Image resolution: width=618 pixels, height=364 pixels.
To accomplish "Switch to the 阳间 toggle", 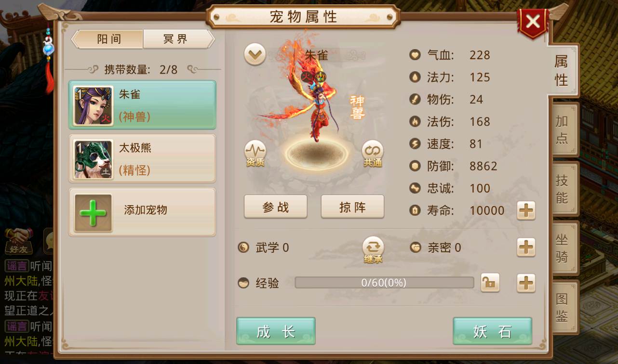I will (110, 39).
